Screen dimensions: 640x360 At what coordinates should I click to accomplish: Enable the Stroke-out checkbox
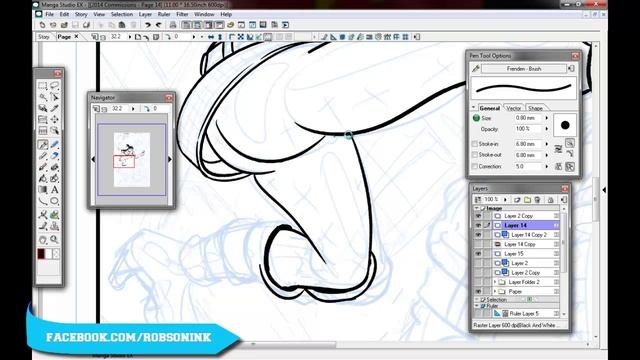click(474, 155)
